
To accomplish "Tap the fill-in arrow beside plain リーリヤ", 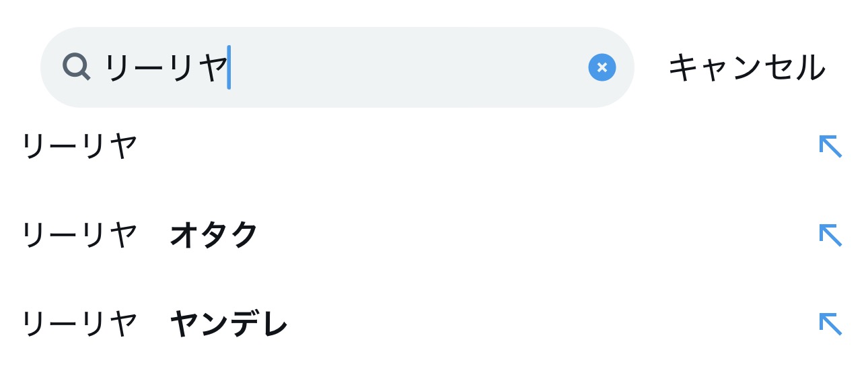I will pos(830,146).
